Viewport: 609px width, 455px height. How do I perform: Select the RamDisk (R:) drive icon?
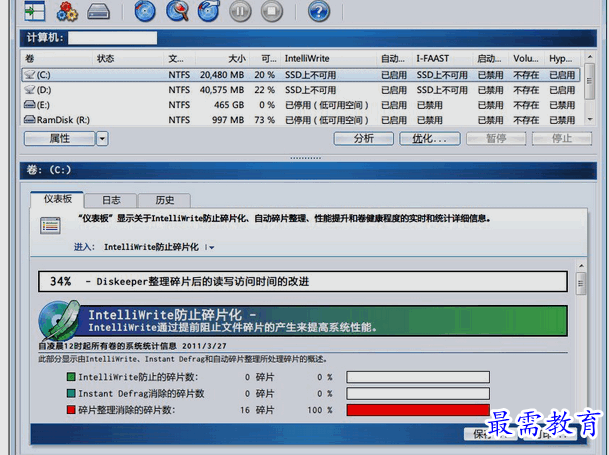pyautogui.click(x=30, y=120)
